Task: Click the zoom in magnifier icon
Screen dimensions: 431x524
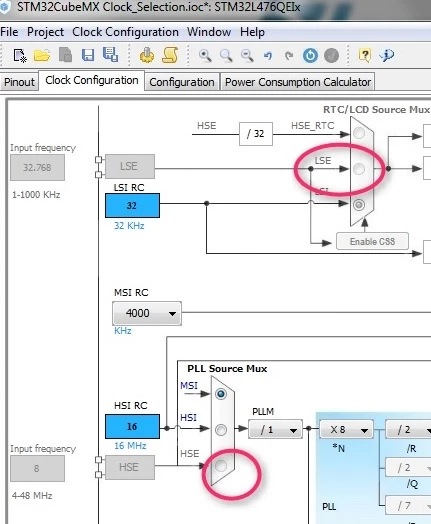Action: 205,55
